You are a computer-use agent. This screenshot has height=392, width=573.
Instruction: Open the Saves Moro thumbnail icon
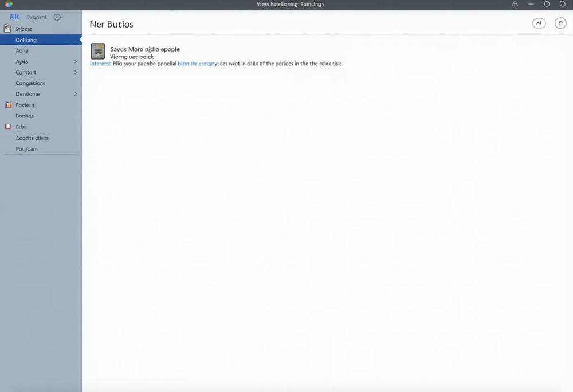(x=97, y=51)
